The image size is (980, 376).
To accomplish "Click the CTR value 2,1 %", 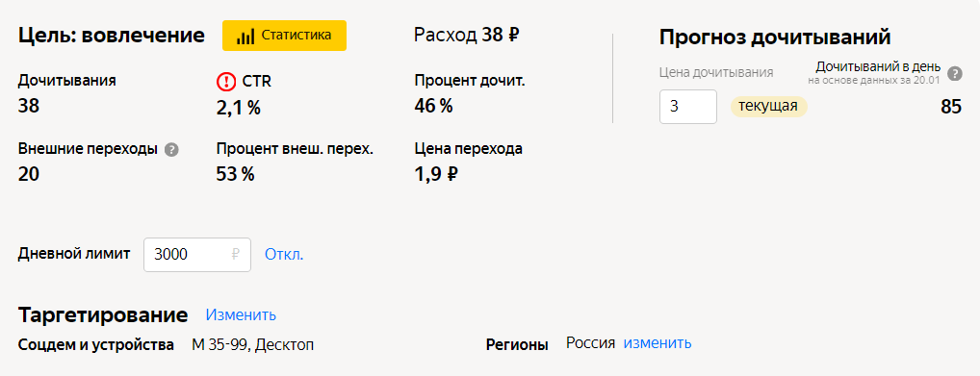I will [x=238, y=108].
